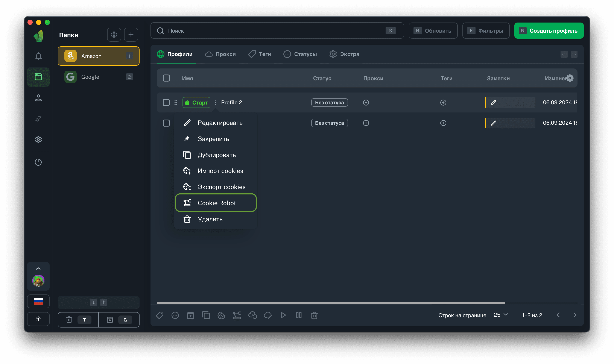This screenshot has width=614, height=364.
Task: Click the Создать профиль button
Action: pyautogui.click(x=549, y=31)
